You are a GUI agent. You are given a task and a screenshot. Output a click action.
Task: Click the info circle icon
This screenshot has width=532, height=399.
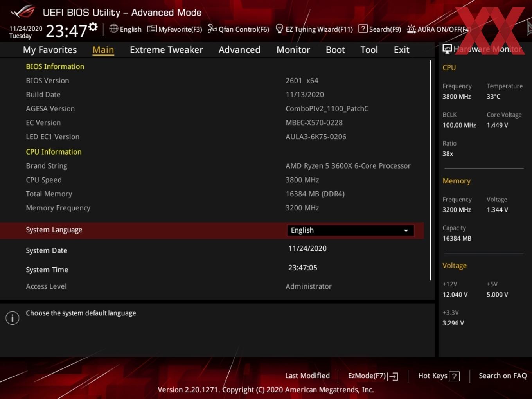[13, 318]
